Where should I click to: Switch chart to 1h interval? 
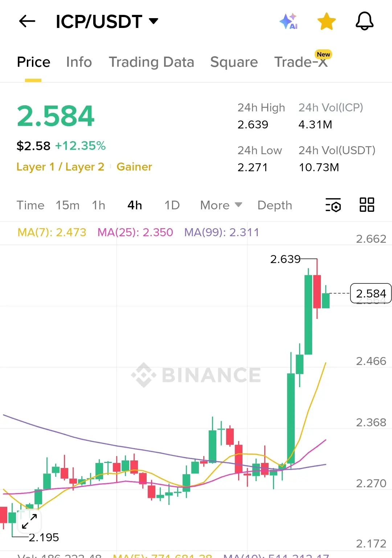[98, 205]
